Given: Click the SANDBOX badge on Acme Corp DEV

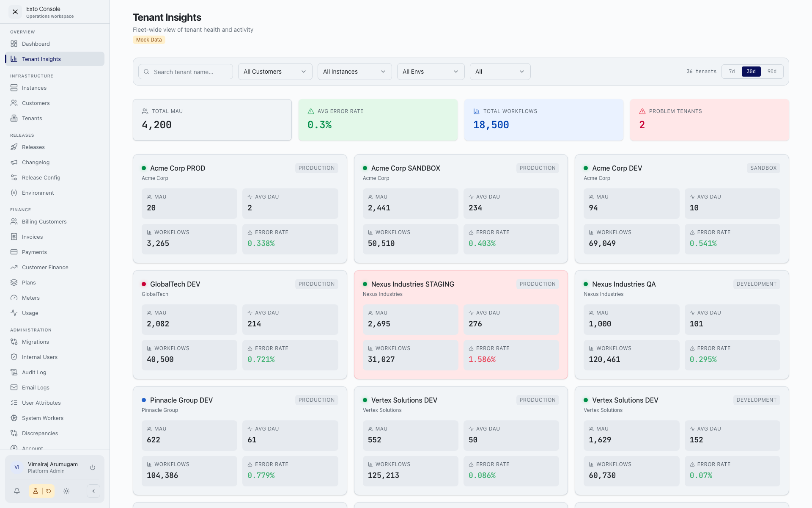Looking at the screenshot, I should [763, 168].
